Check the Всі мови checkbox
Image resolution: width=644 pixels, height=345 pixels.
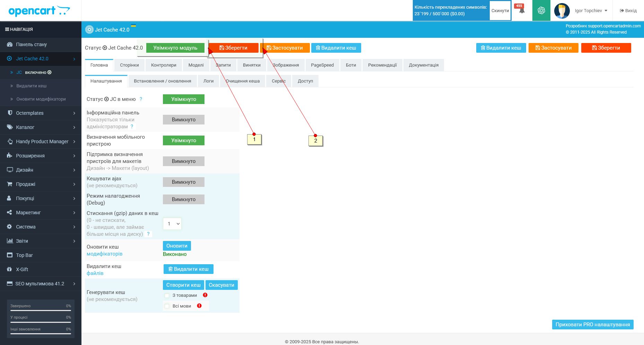tap(167, 306)
